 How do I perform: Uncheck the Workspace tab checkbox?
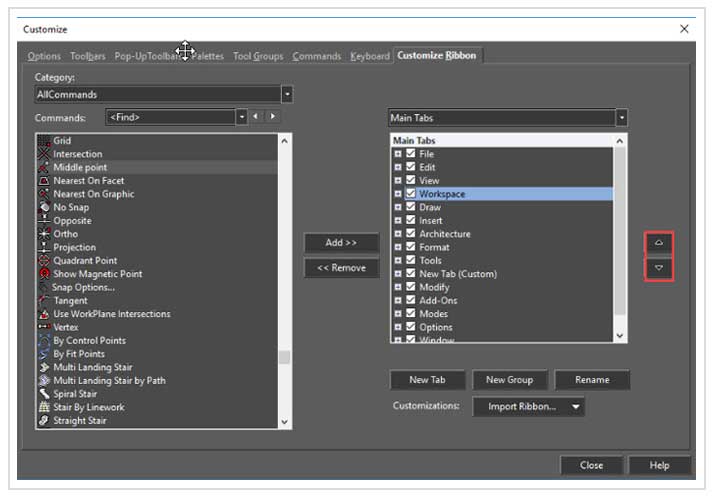[411, 193]
